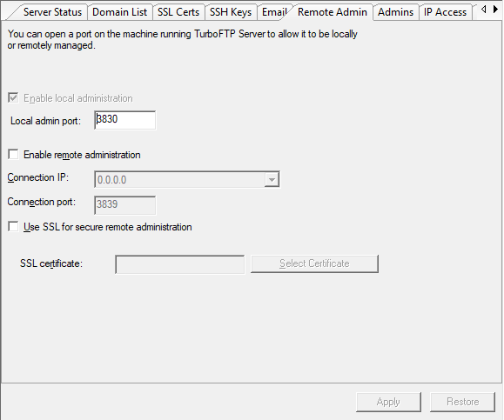The width and height of the screenshot is (504, 420).
Task: Click the TurboFTP Server description text
Action: click(x=182, y=39)
